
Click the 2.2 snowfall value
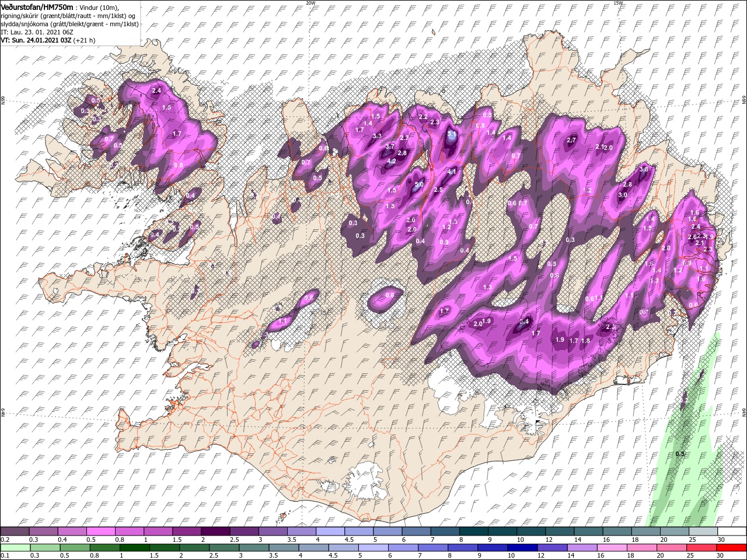coord(423,117)
